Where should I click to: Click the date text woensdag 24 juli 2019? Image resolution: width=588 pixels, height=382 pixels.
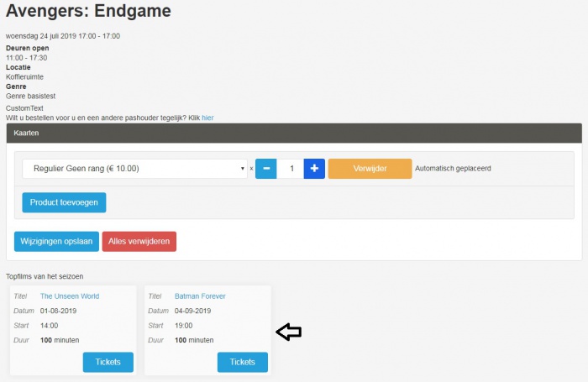click(x=41, y=36)
